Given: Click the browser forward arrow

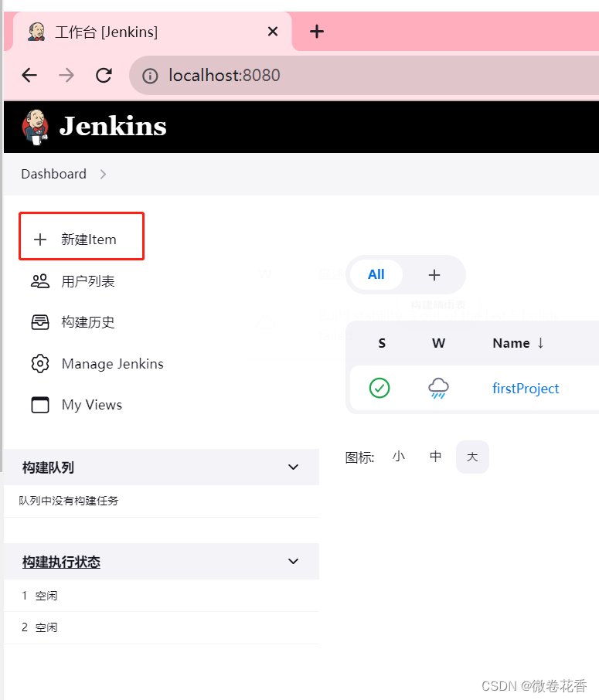Looking at the screenshot, I should pos(66,75).
